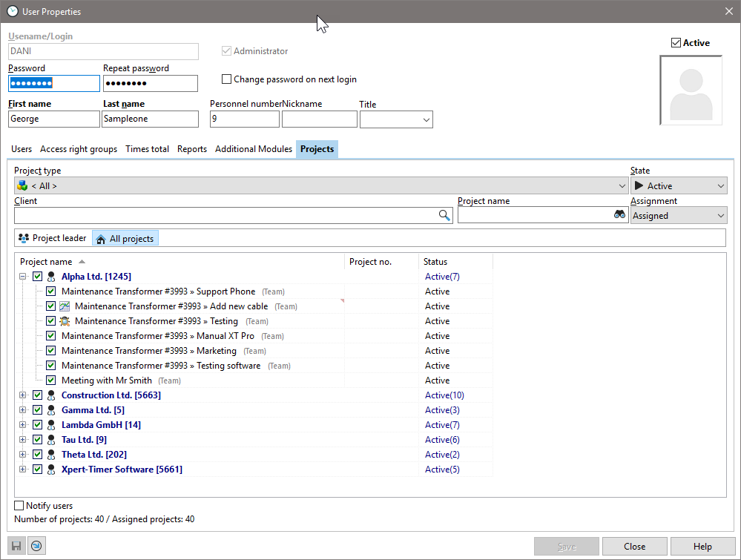Click the save disk icon at bottom left
This screenshot has width=741, height=560.
[x=17, y=546]
